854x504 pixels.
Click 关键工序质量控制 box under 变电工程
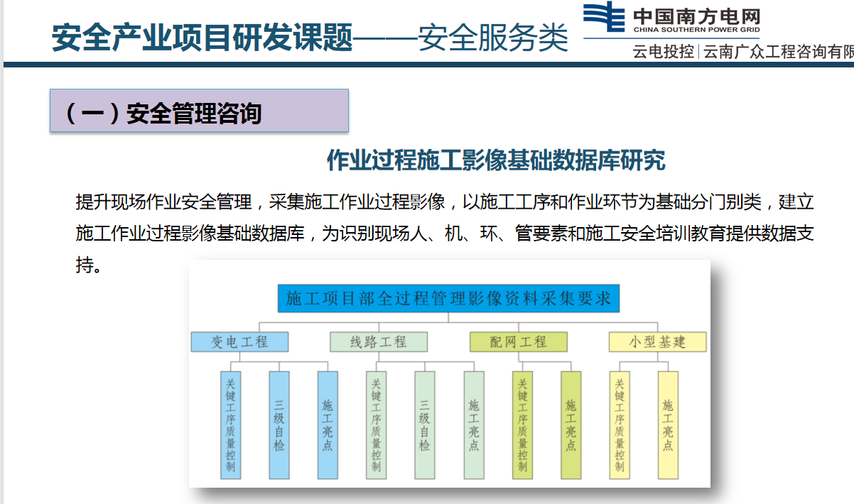pos(230,424)
